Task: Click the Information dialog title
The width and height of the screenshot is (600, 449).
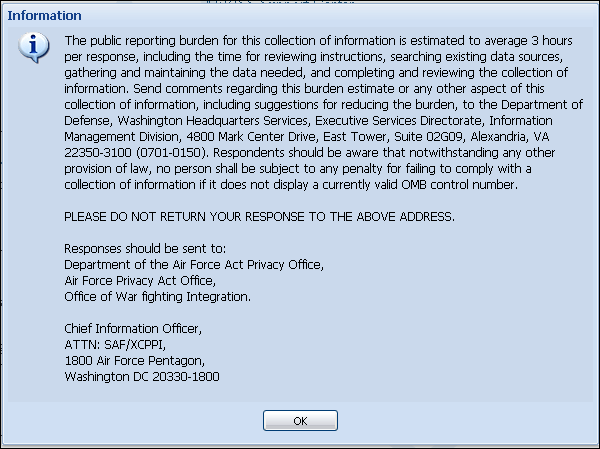Action: tap(44, 16)
